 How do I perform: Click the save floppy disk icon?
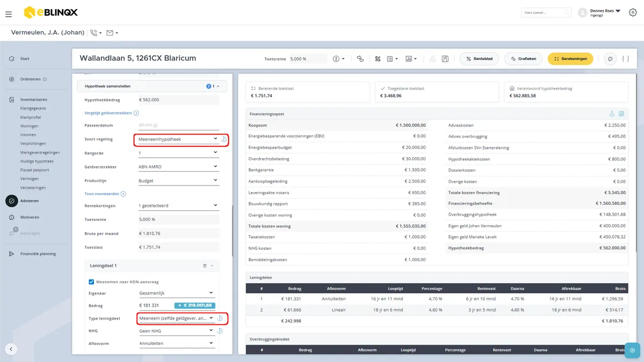tap(445, 58)
